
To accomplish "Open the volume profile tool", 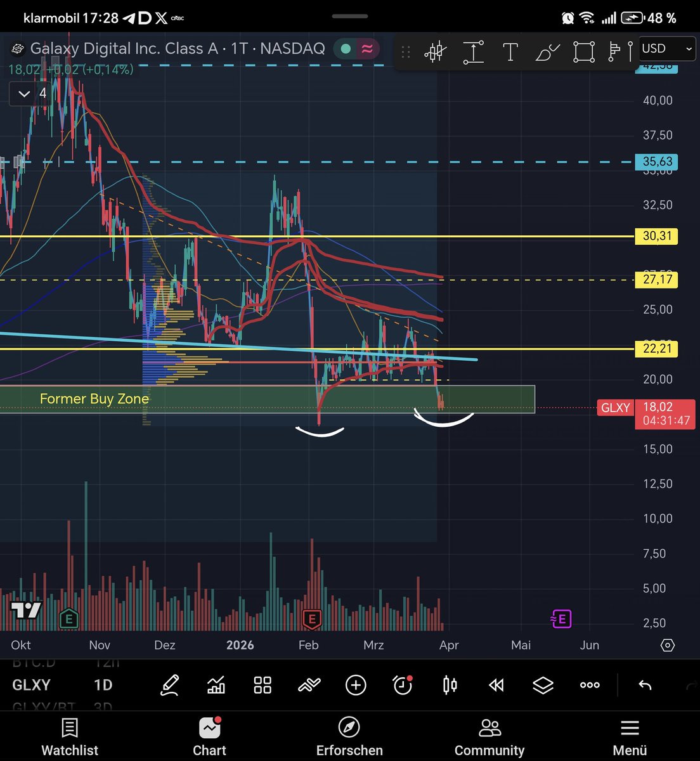I will (x=620, y=51).
